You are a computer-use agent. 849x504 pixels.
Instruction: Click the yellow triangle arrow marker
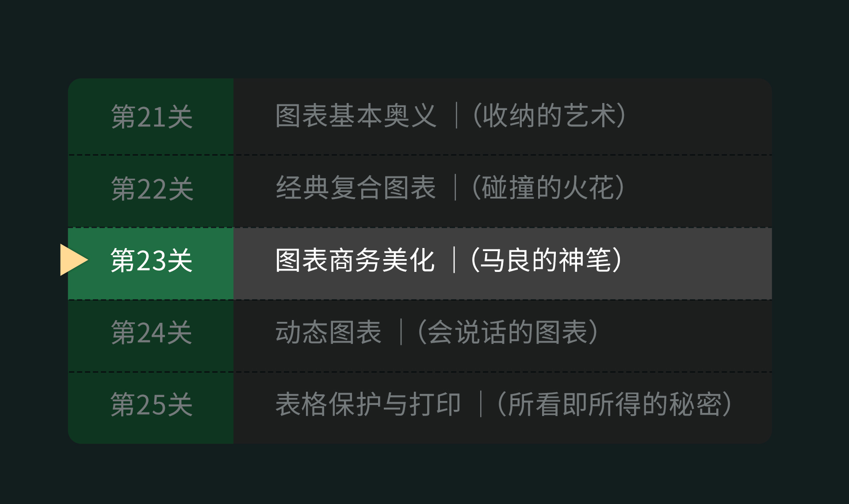pos(74,260)
